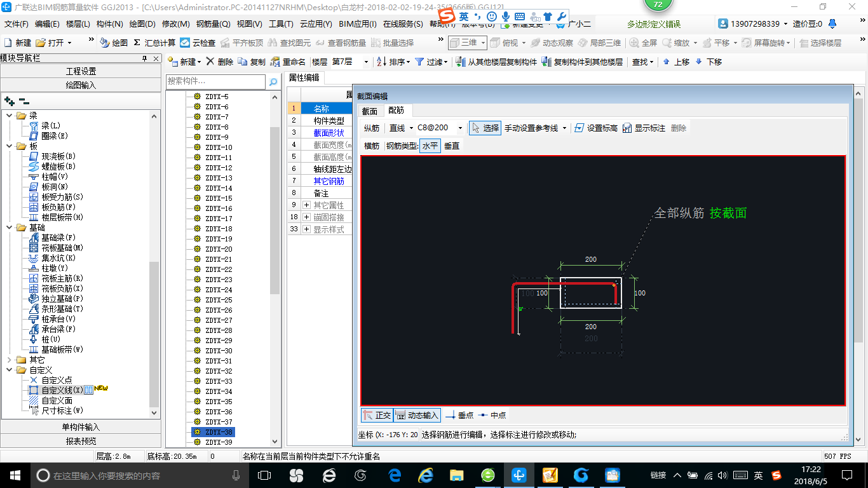Open the 文件(F) menu
The height and width of the screenshot is (488, 868).
pyautogui.click(x=17, y=24)
